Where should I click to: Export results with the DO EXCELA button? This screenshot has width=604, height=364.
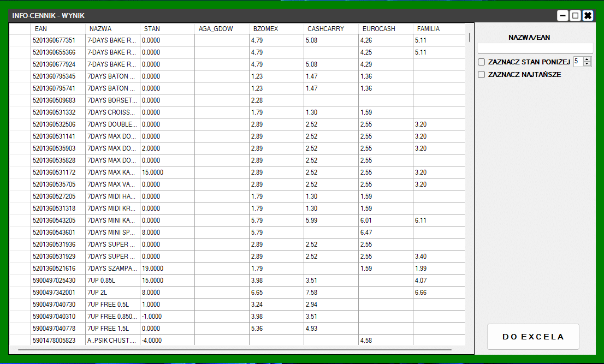coord(533,337)
